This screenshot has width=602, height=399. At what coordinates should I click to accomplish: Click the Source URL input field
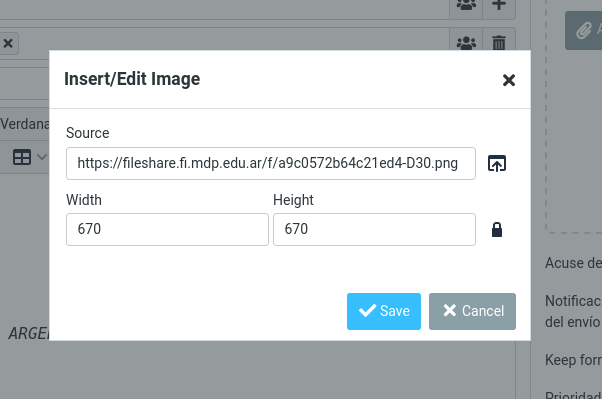coord(271,163)
